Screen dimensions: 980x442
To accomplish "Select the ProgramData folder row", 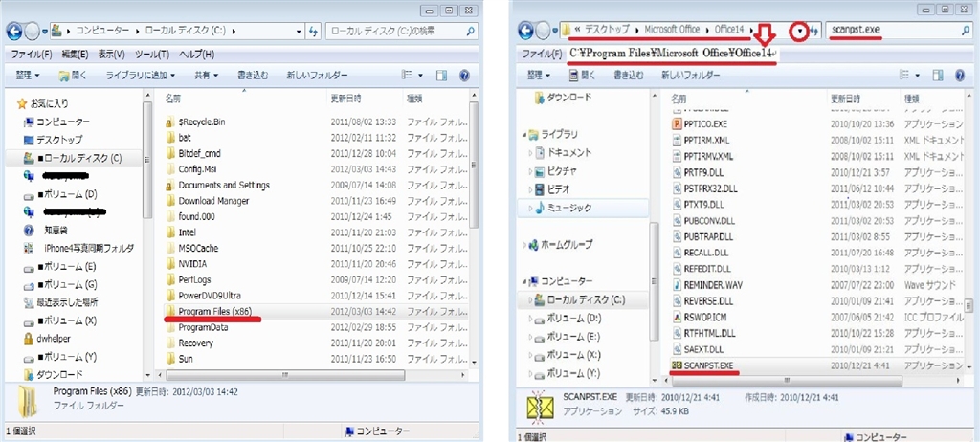I will 315,327.
